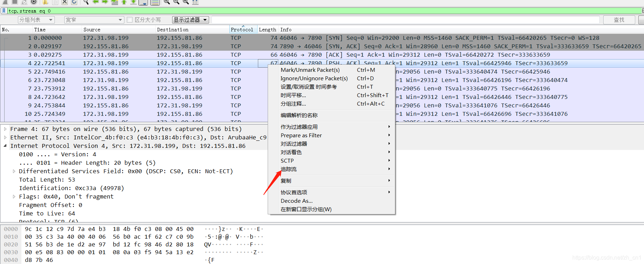This screenshot has width=644, height=264.
Task: Jump to last packet down arrow
Action: point(134,2)
